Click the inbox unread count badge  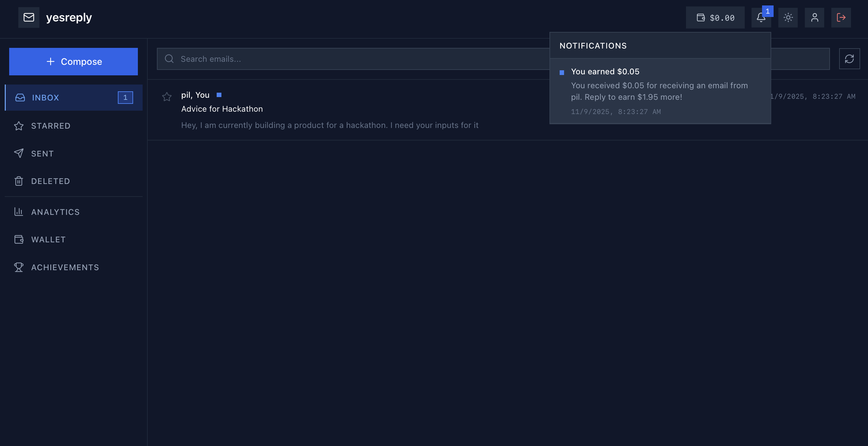click(125, 98)
